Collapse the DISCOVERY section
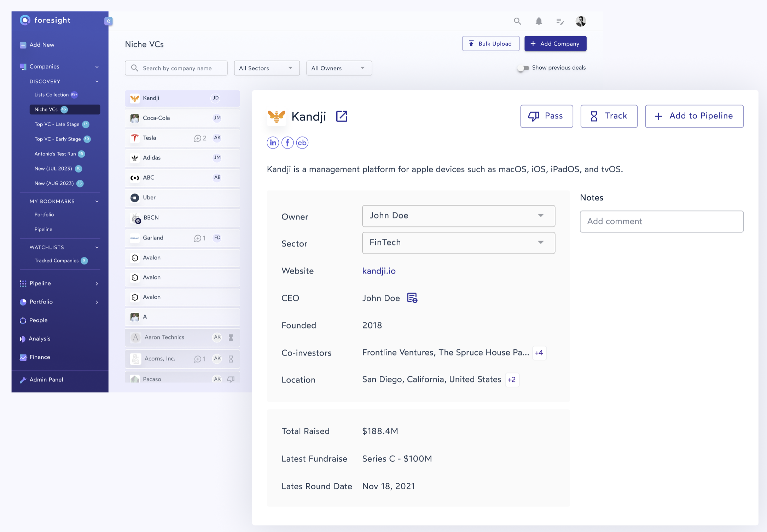Screen dimensions: 767x532 (97, 81)
